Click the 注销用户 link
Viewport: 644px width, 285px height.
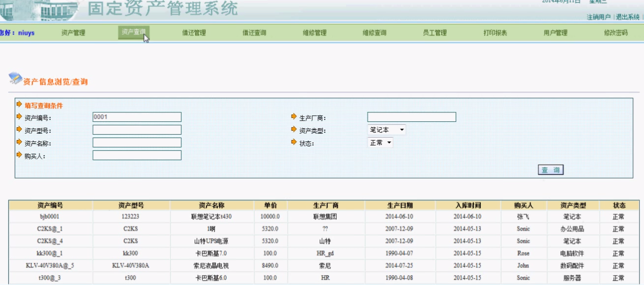coord(599,17)
